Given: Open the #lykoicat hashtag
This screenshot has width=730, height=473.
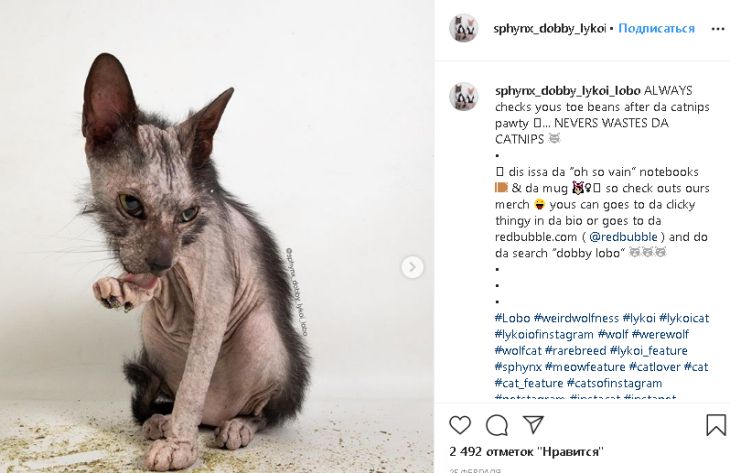Looking at the screenshot, I should [684, 318].
